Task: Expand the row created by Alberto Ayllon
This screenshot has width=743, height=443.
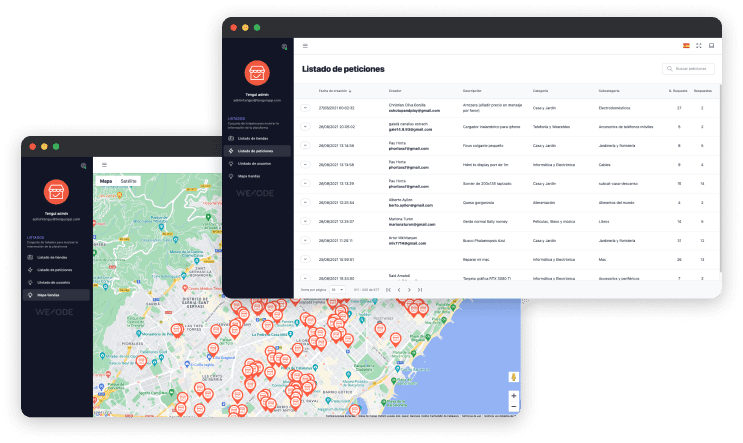Action: point(305,202)
